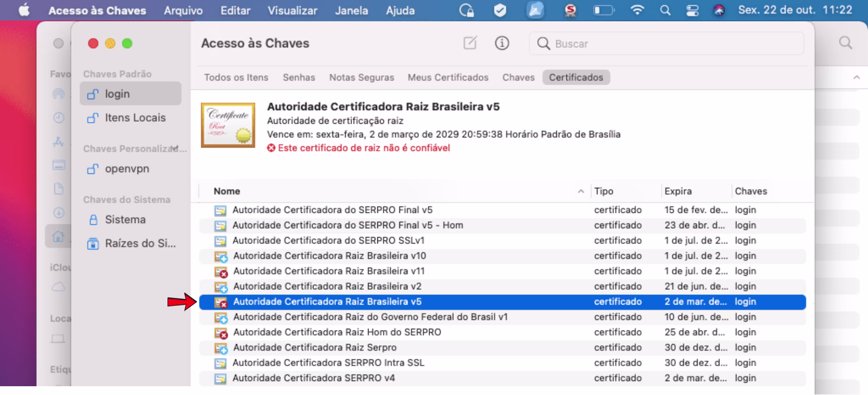
Task: Open Control Center in menu bar
Action: pos(692,10)
